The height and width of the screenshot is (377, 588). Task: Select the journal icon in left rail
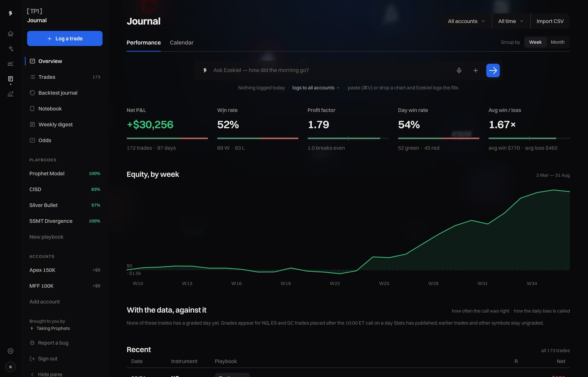(x=11, y=79)
